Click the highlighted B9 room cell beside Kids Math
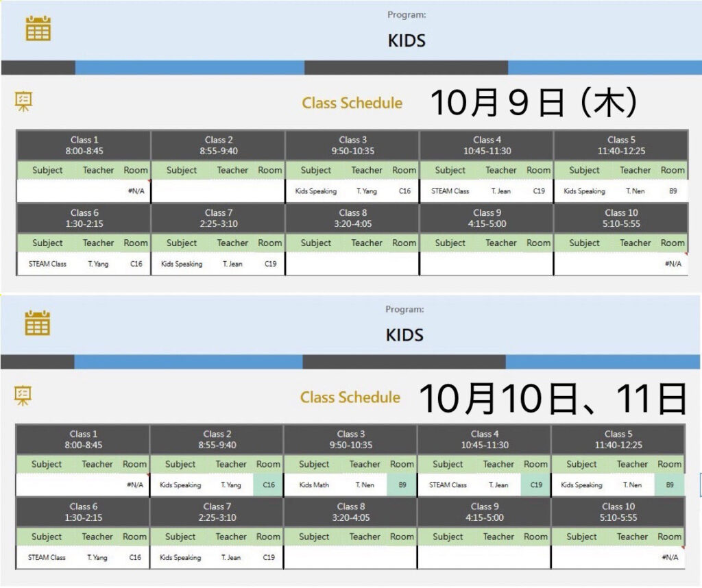Image resolution: width=702 pixels, height=588 pixels. click(x=401, y=485)
